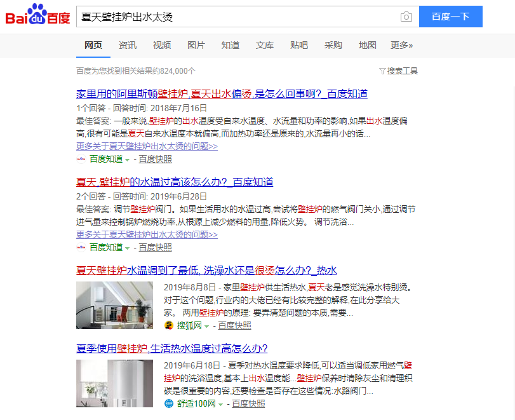Switch to the 采购 tab
Image resolution: width=515 pixels, height=420 pixels.
point(333,45)
